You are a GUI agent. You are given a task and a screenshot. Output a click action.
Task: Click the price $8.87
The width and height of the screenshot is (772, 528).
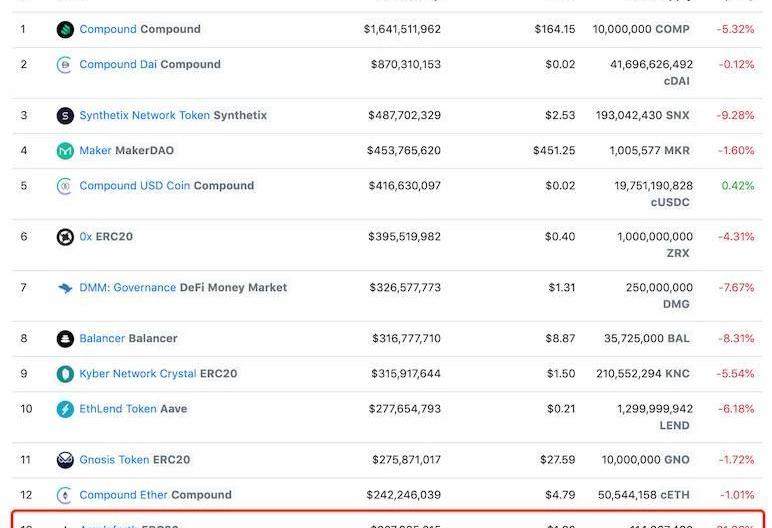coord(560,338)
